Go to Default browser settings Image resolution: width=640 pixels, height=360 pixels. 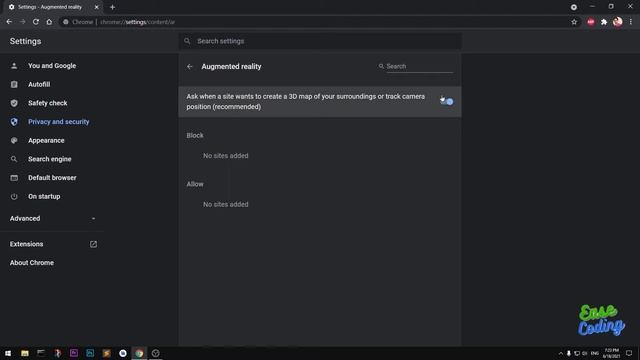52,178
